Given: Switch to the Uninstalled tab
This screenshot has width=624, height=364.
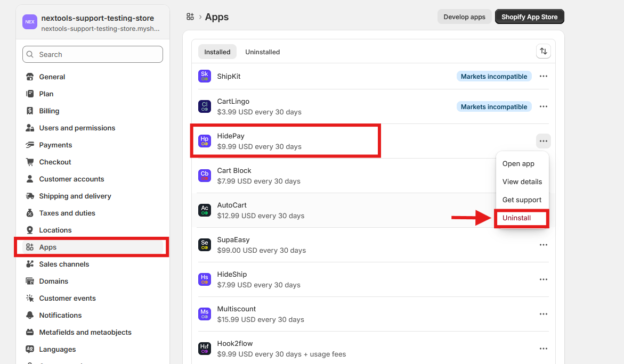Looking at the screenshot, I should [x=262, y=52].
